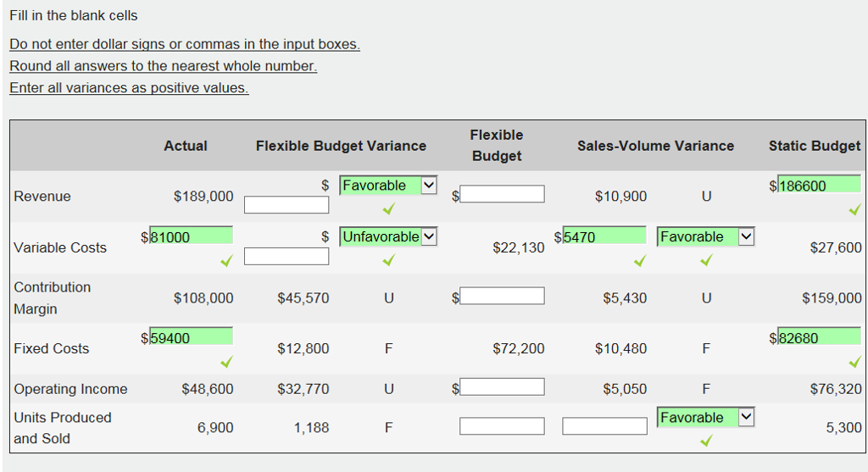Click the "Enter all variances as positive" link
This screenshot has width=868, height=472.
[x=129, y=88]
